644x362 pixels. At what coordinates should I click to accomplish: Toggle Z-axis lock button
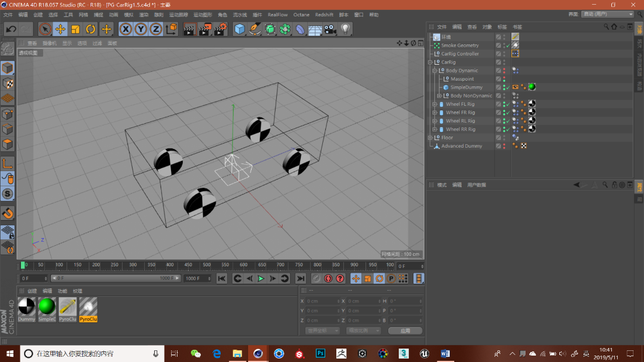click(x=156, y=29)
